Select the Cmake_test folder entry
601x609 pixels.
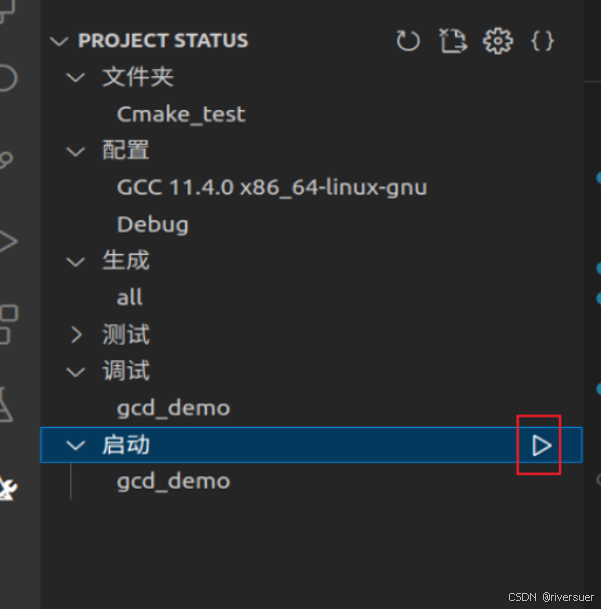181,114
